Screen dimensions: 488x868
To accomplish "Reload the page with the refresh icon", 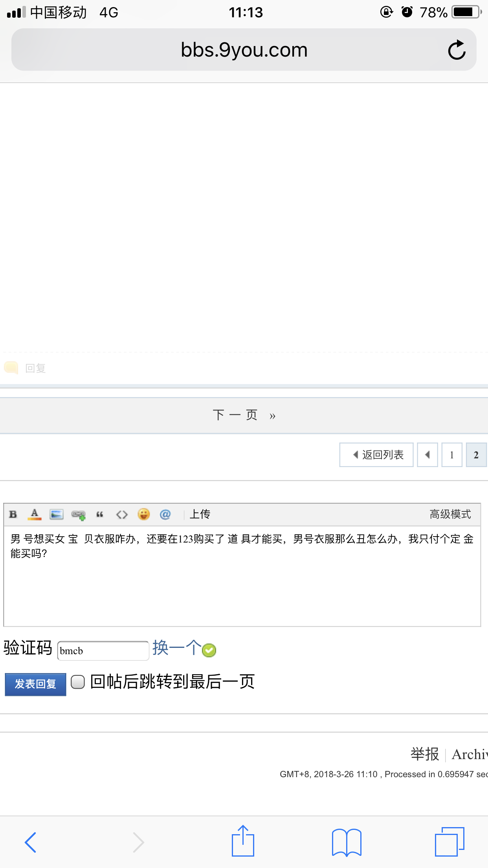I will [457, 50].
